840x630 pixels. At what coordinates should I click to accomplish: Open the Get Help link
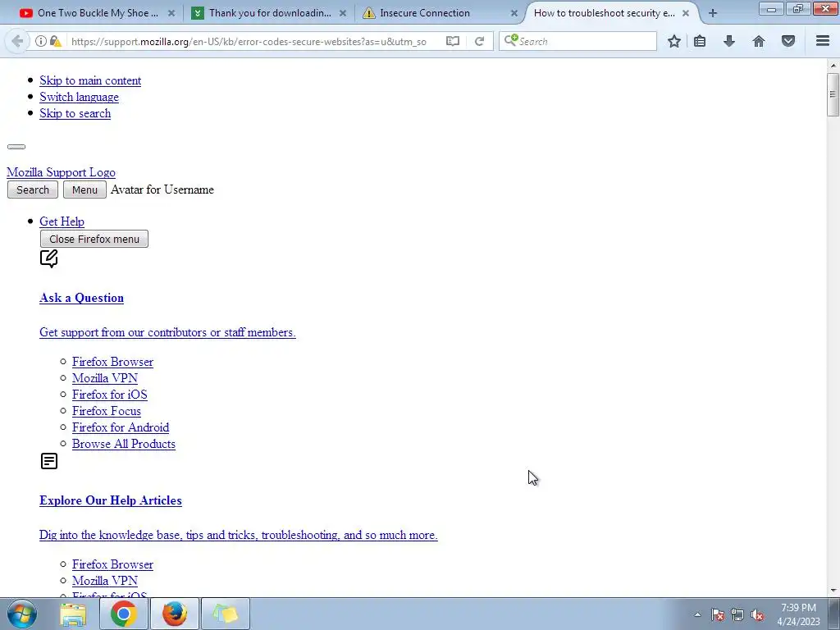62,221
